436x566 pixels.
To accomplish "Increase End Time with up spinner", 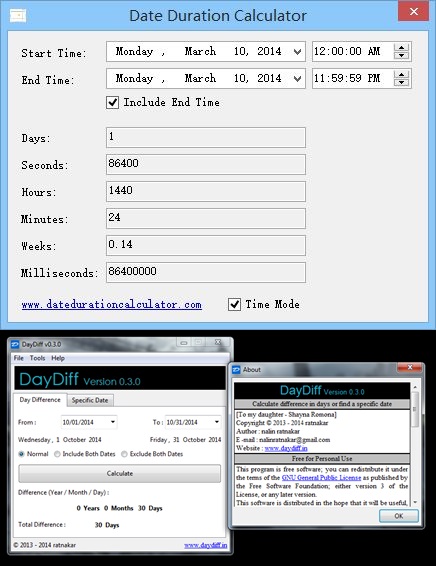I will coord(401,74).
